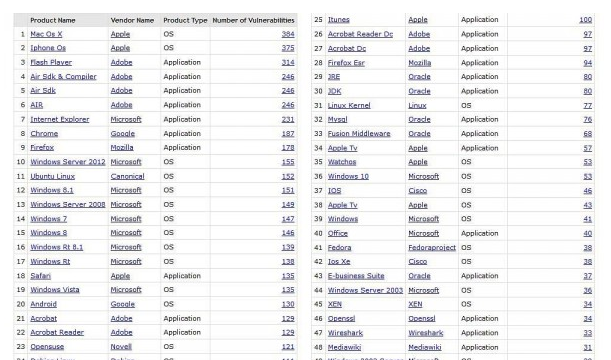
Task: Select Internet Explorer product link
Action: coord(60,120)
